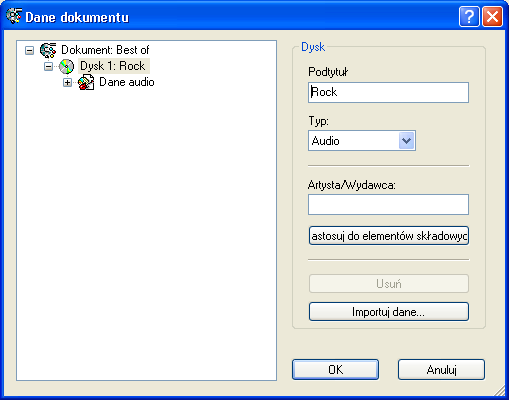Click the window resize grip corner
509x400 pixels.
[500, 391]
